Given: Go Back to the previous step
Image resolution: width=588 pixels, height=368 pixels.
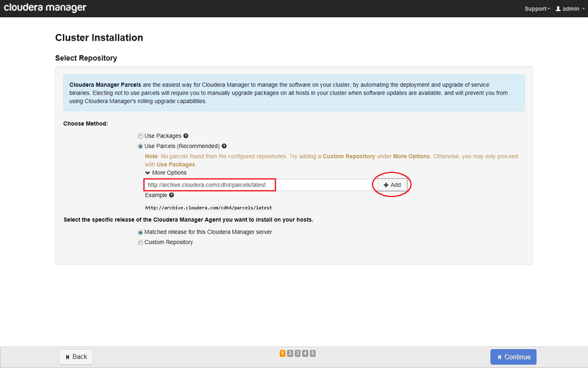Looking at the screenshot, I should [76, 357].
